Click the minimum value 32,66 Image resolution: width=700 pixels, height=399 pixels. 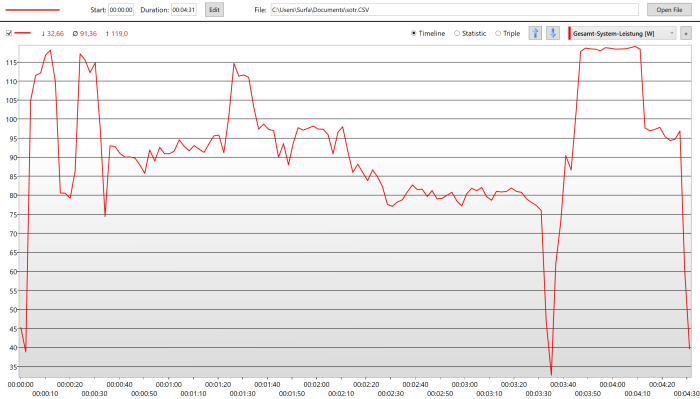pos(55,33)
